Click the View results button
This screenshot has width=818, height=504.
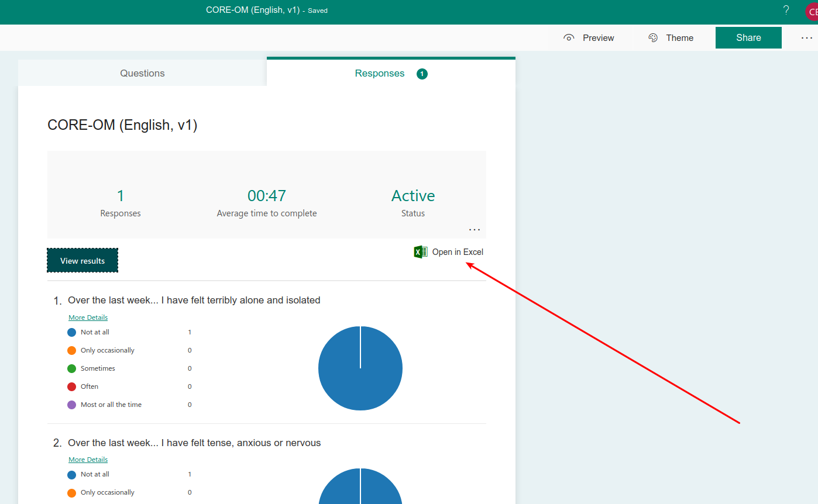click(x=82, y=260)
